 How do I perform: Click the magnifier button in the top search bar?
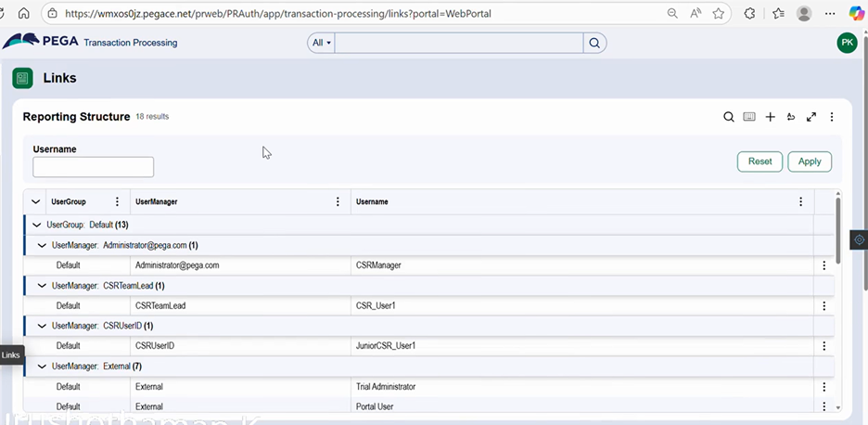click(x=594, y=43)
